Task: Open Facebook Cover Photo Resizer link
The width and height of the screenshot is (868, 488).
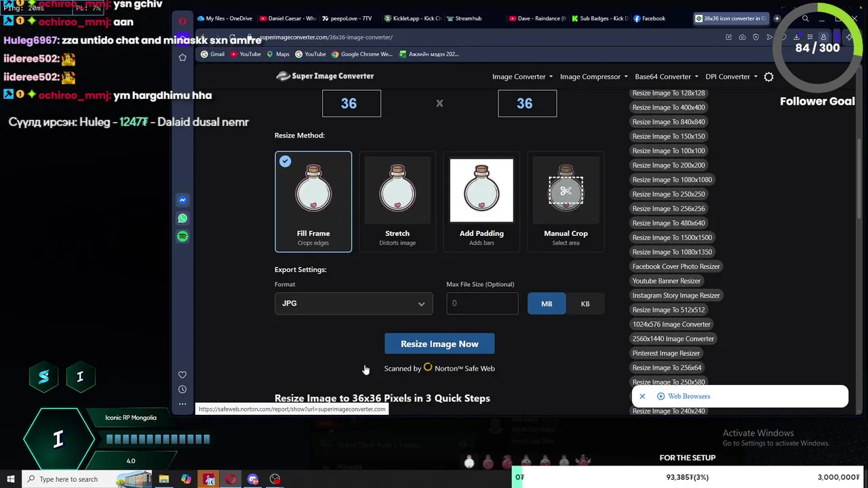Action: click(x=676, y=266)
